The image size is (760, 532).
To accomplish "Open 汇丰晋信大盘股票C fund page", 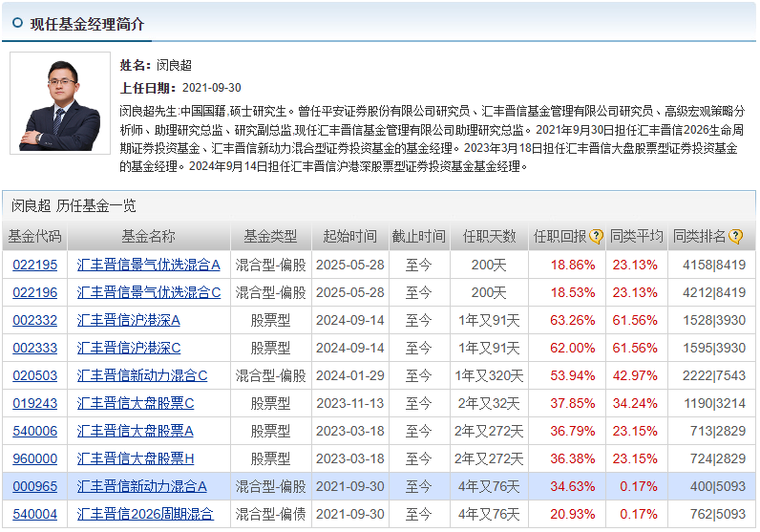I will tap(136, 403).
